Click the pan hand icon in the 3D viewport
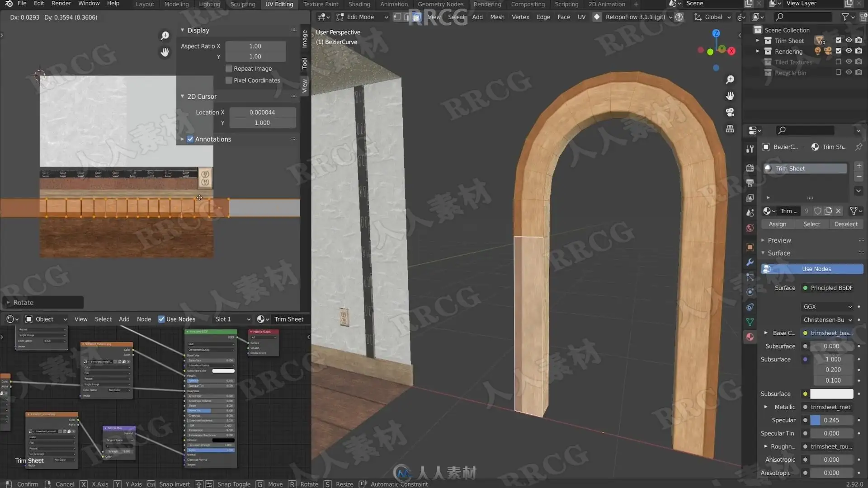The height and width of the screenshot is (488, 868). 730,96
